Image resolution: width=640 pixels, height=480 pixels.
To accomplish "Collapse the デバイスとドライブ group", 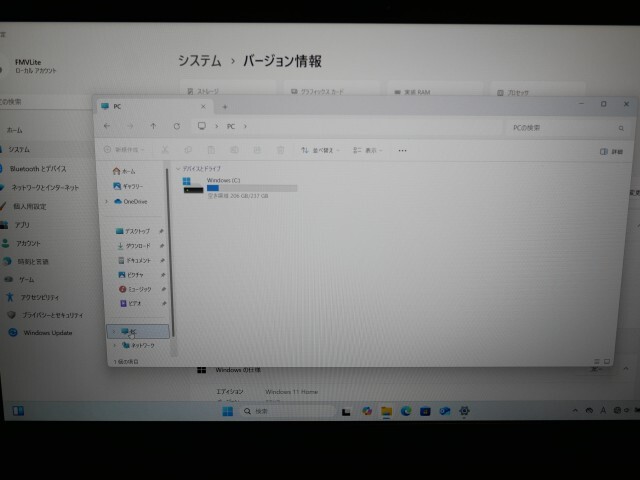I will [178, 169].
